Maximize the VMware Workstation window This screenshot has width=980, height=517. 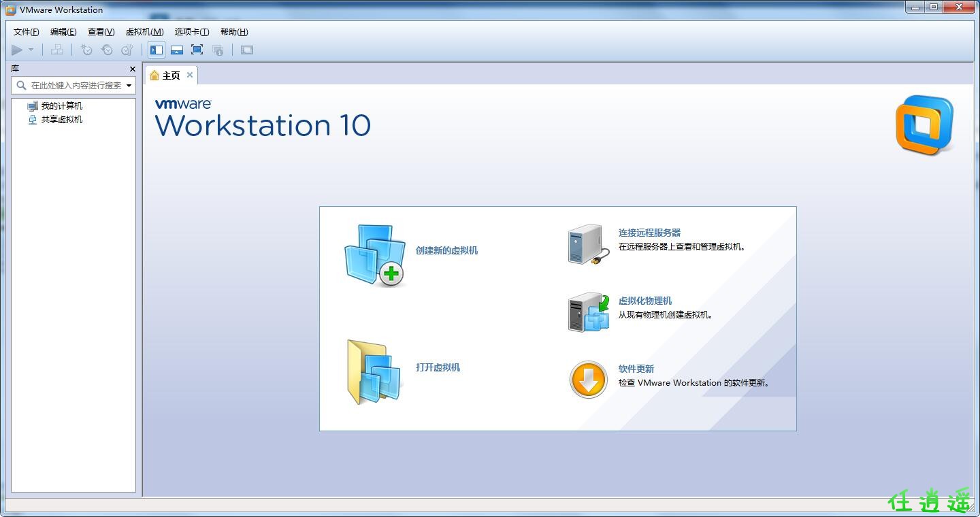point(934,7)
